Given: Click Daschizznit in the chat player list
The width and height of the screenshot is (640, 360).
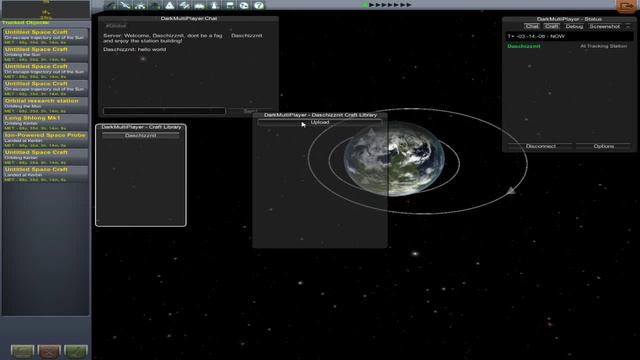Looking at the screenshot, I should 247,36.
